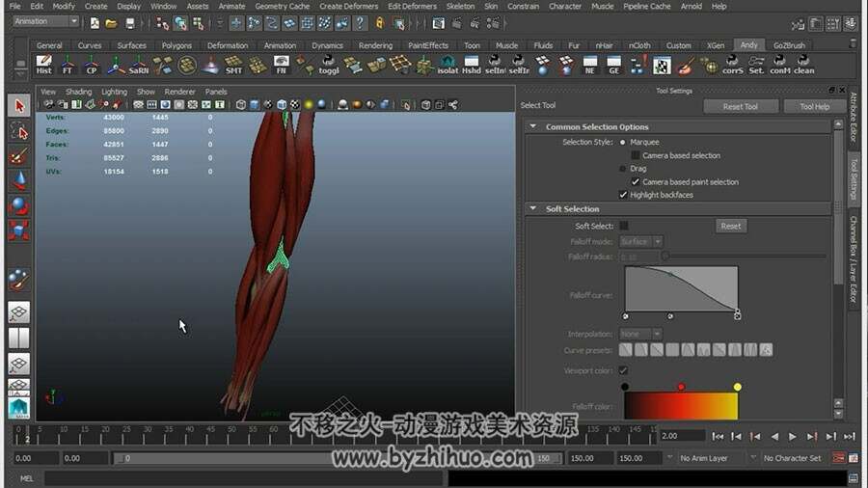The image size is (868, 488).
Task: Open the Skeleton menu
Action: 461,6
